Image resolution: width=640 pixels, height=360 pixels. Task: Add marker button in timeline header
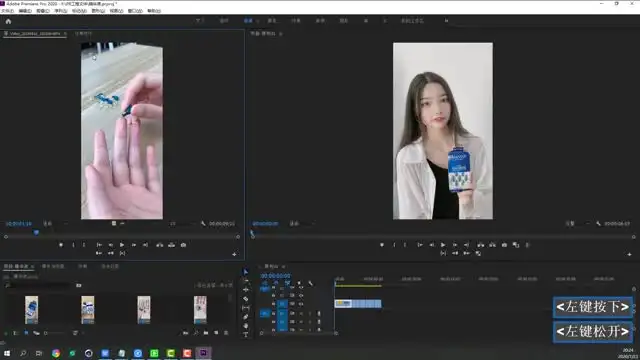tap(299, 283)
